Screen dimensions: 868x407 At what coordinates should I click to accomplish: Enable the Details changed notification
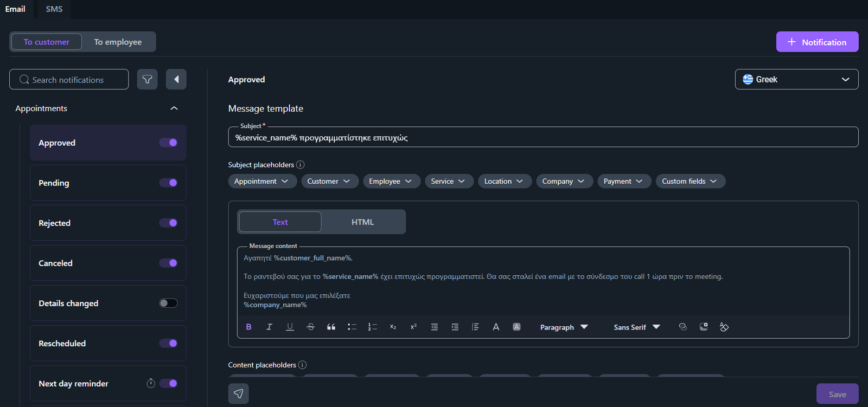coord(168,303)
